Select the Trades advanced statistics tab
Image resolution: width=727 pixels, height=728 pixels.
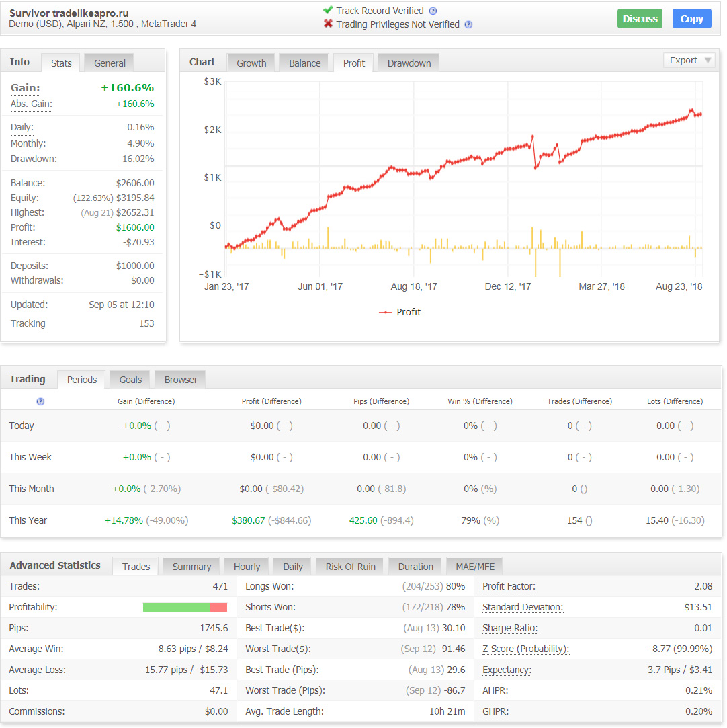(x=136, y=567)
